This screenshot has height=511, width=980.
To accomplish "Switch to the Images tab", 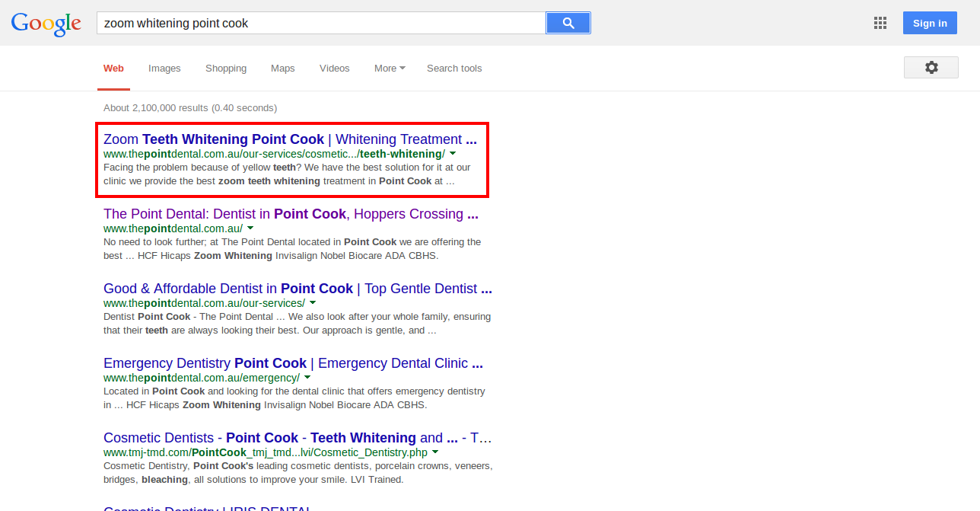I will coord(164,69).
